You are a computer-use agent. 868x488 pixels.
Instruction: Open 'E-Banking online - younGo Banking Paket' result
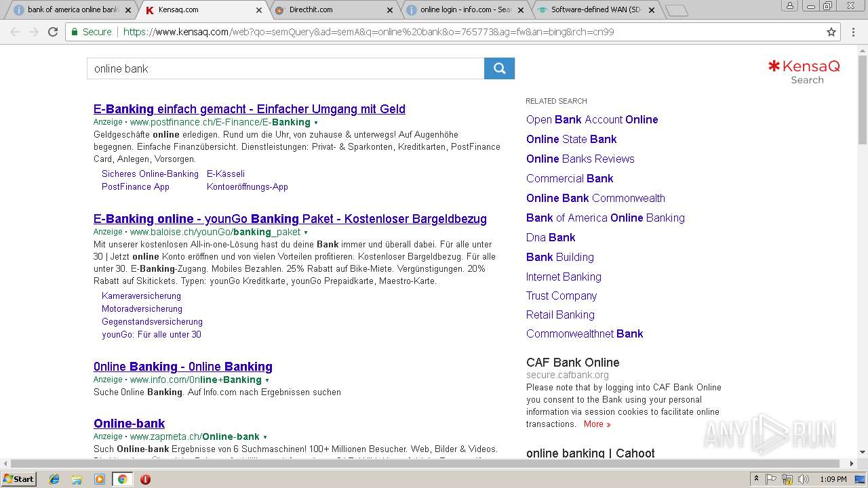tap(290, 219)
